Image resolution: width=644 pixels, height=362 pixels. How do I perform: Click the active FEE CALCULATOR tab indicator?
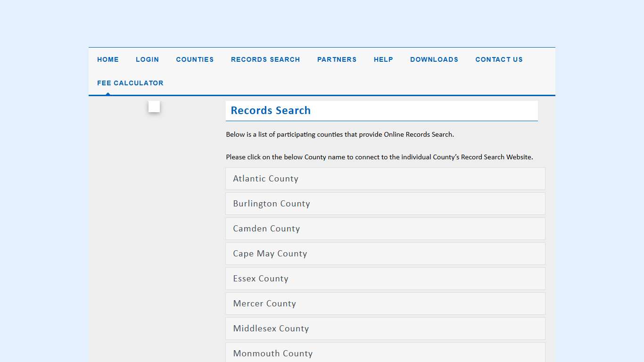107,94
